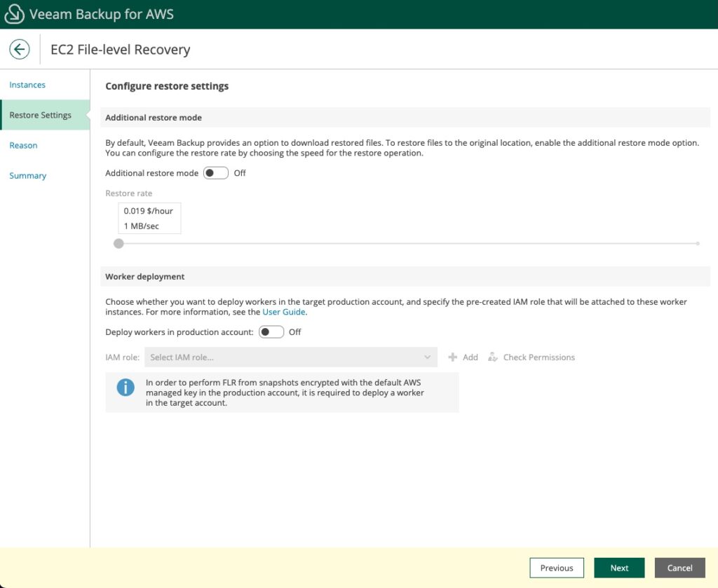Click the Next button
The width and height of the screenshot is (718, 588).
619,568
